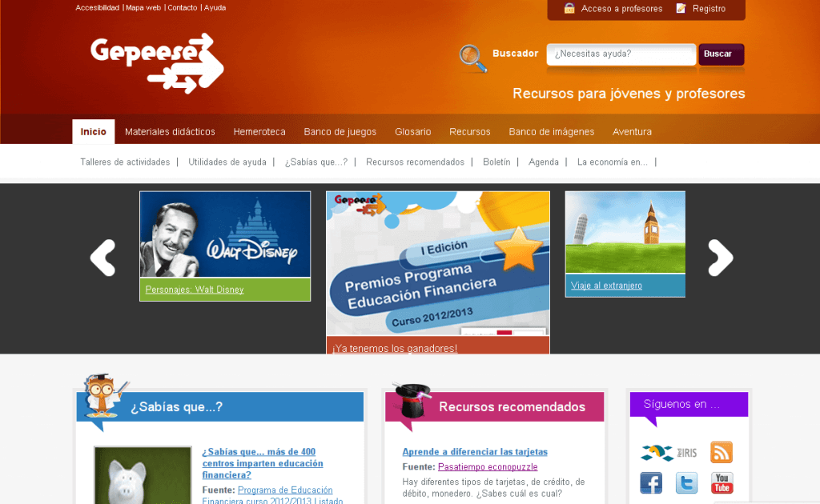Viewport: 820px width, 504px height.
Task: Open the Materiales didácticos menu
Action: pyautogui.click(x=170, y=132)
